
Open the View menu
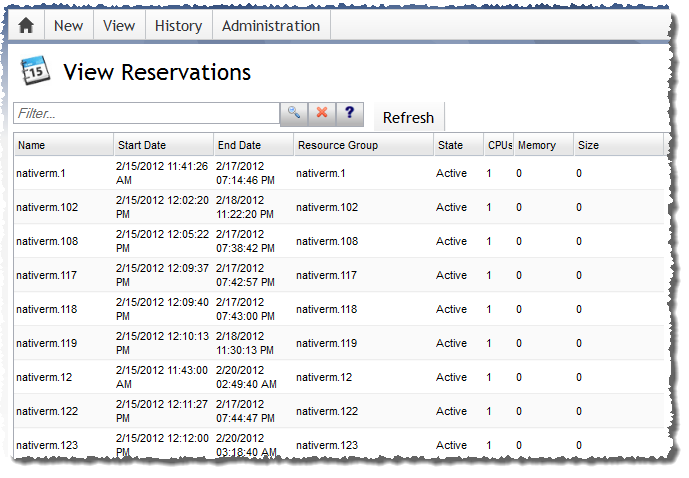tap(119, 26)
